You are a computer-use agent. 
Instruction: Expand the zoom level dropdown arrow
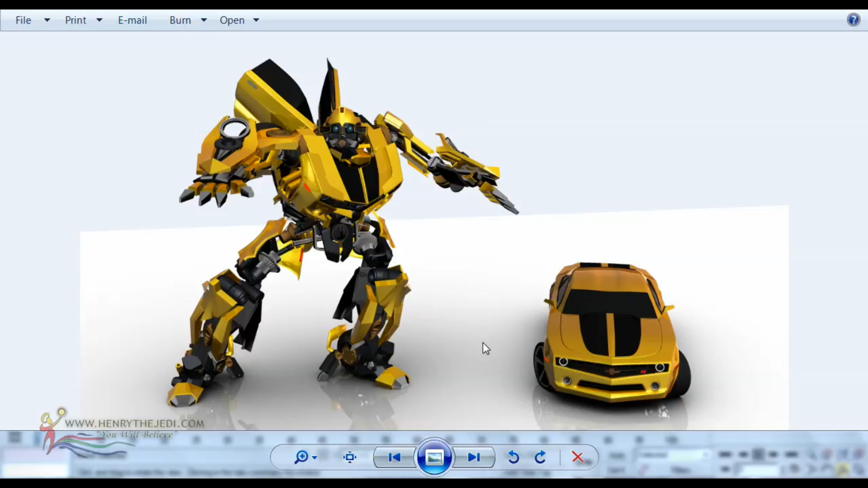pos(315,458)
